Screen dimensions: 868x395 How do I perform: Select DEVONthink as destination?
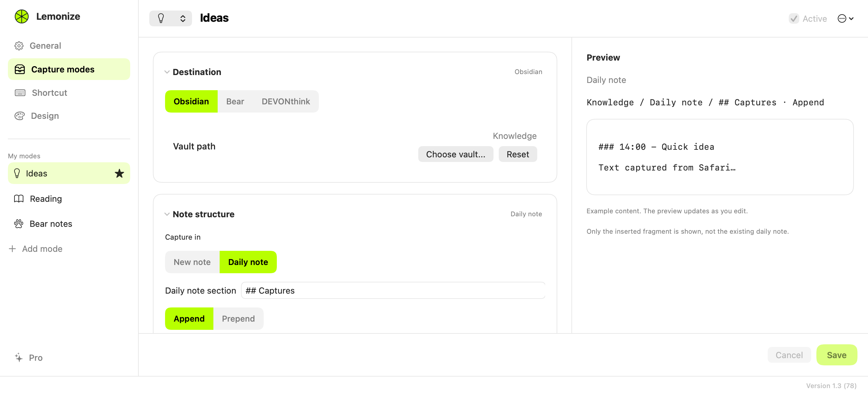coord(286,101)
